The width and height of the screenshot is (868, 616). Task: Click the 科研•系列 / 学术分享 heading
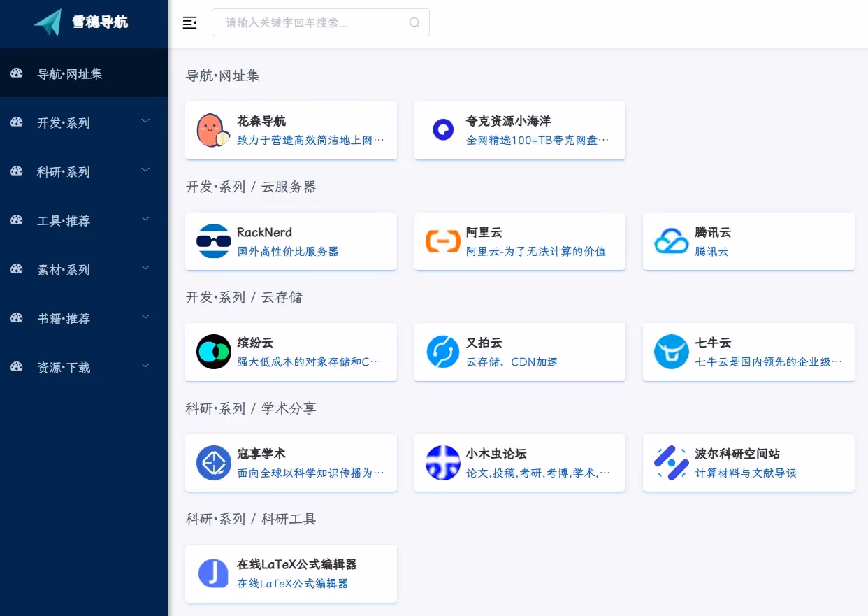251,408
